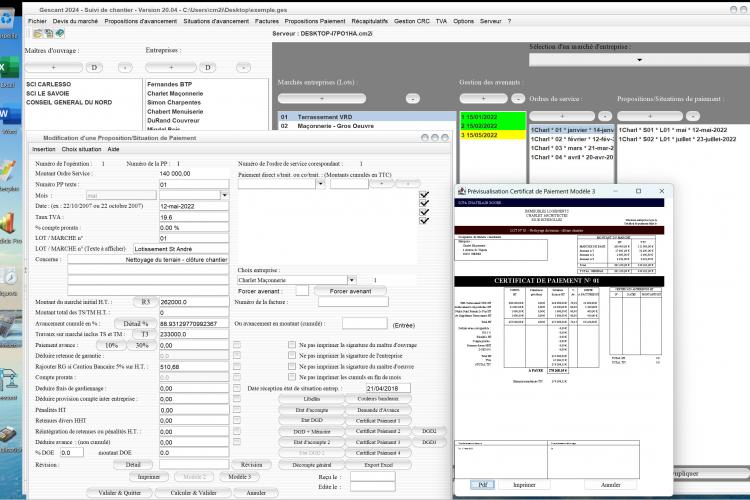Click the teal book icon in main toolbar

pyautogui.click(x=59, y=33)
